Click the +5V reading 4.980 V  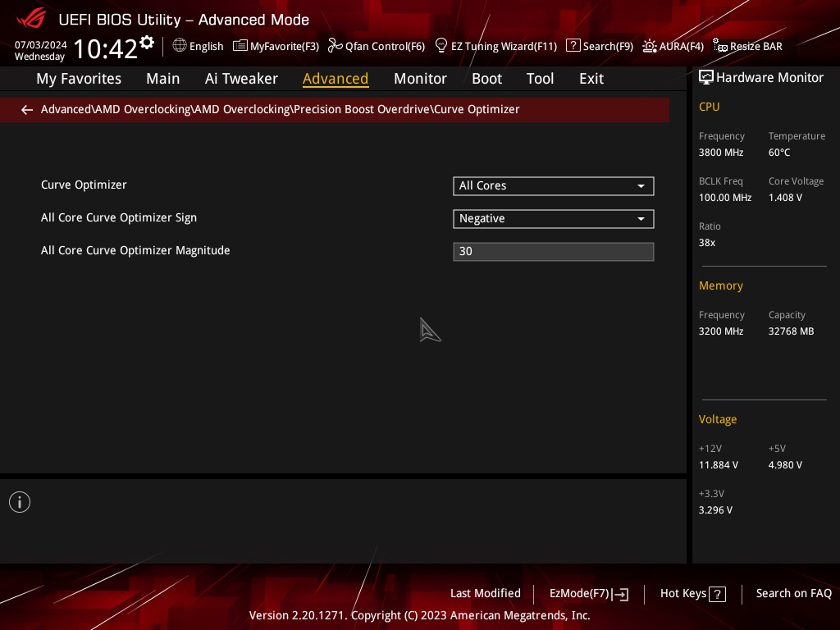[785, 465]
